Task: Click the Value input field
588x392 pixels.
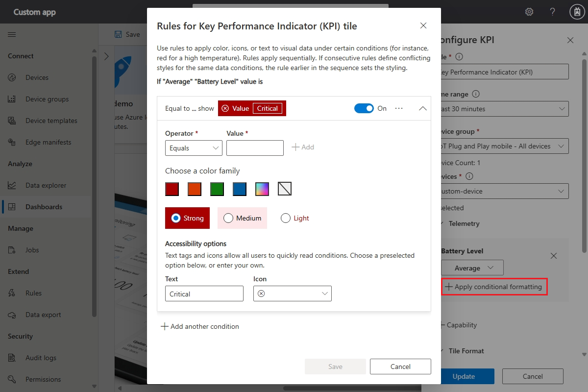Action: pos(255,148)
